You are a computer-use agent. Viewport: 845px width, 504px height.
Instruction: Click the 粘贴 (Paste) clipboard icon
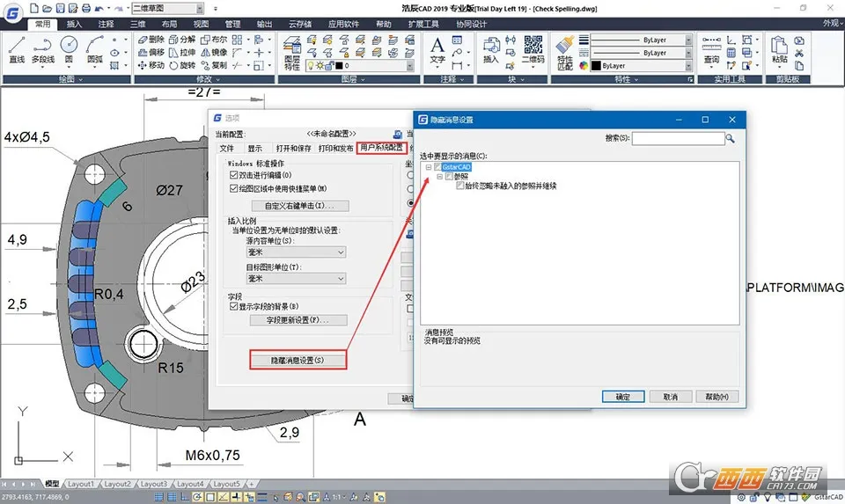[779, 48]
